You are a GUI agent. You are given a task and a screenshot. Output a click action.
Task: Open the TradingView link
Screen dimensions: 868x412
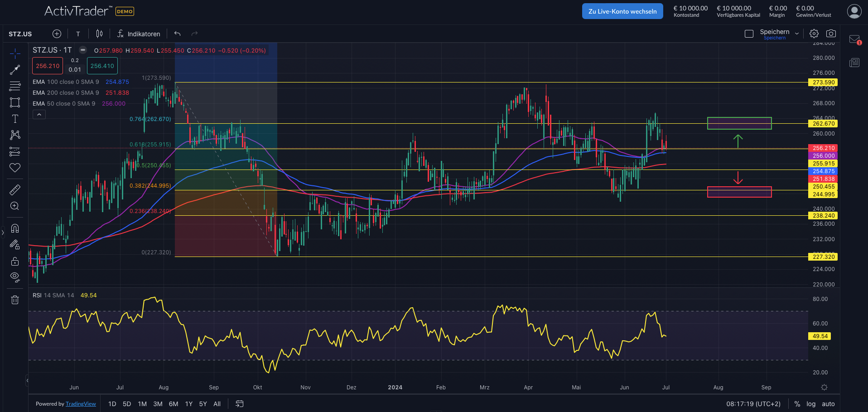(x=81, y=404)
